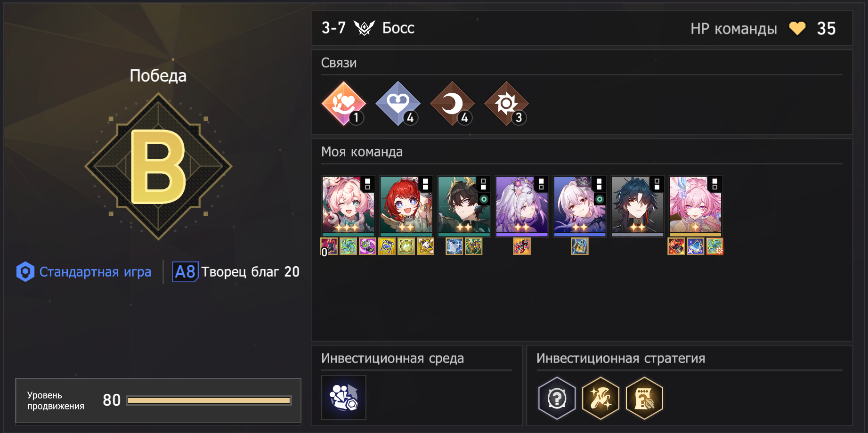
Task: Click the A8 difficulty badge
Action: (x=185, y=272)
